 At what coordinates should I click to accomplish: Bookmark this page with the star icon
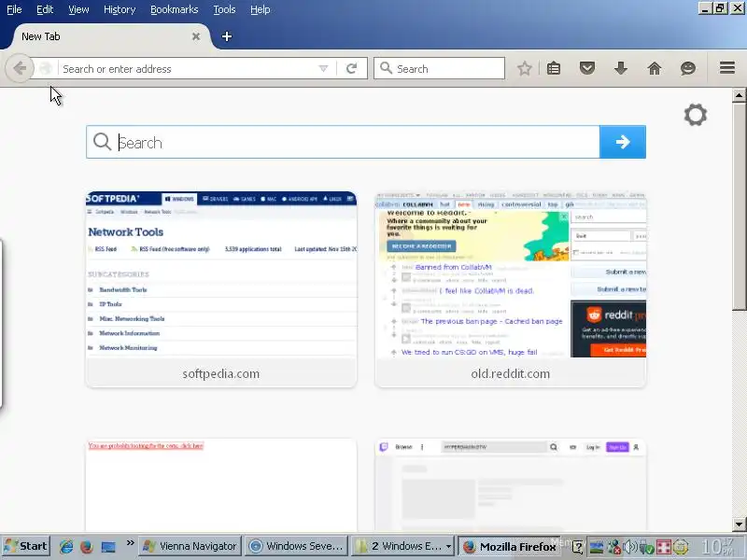525,68
